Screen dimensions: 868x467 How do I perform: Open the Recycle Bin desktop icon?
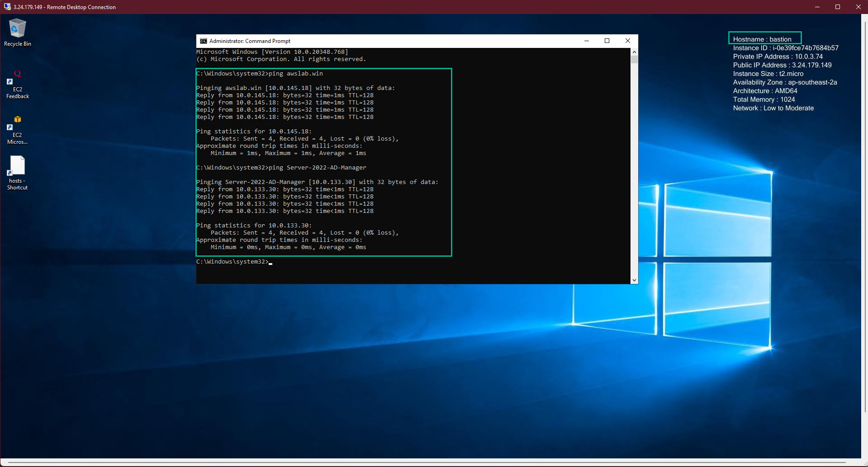point(17,32)
